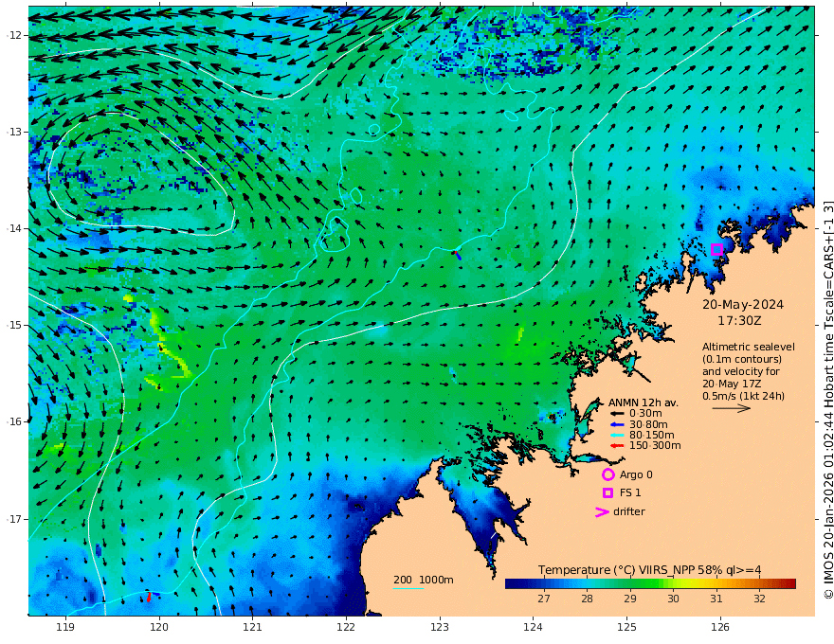This screenshot has height=644, width=834.
Task: Click latitude axis label -17
Action: 14,519
